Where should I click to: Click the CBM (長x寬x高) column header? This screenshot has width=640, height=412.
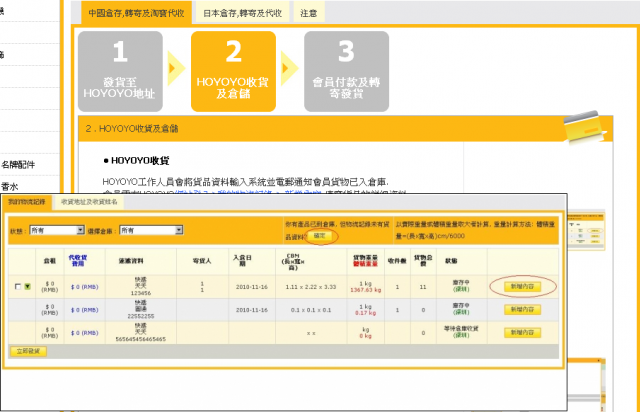293,262
